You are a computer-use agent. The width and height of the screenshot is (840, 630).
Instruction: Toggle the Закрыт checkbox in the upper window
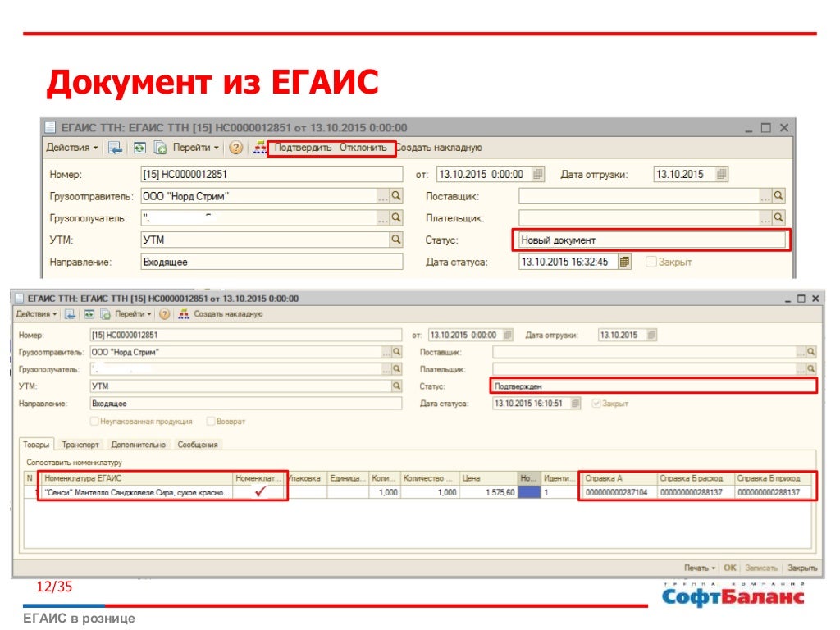(651, 262)
